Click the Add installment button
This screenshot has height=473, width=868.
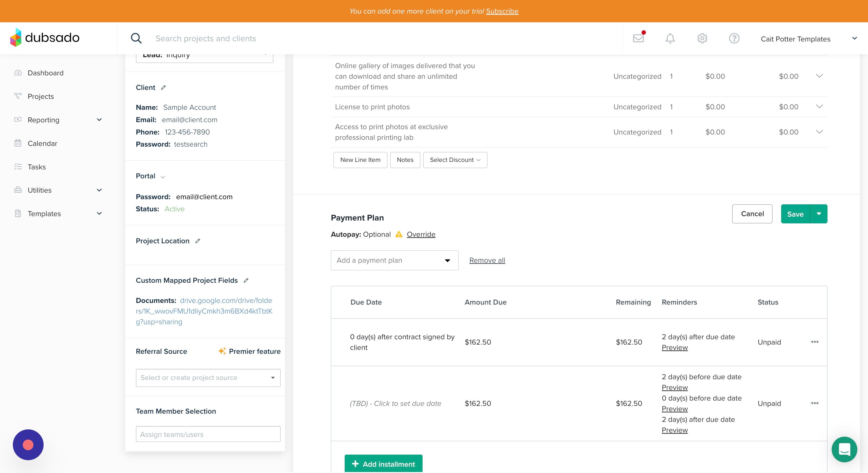[x=383, y=464]
